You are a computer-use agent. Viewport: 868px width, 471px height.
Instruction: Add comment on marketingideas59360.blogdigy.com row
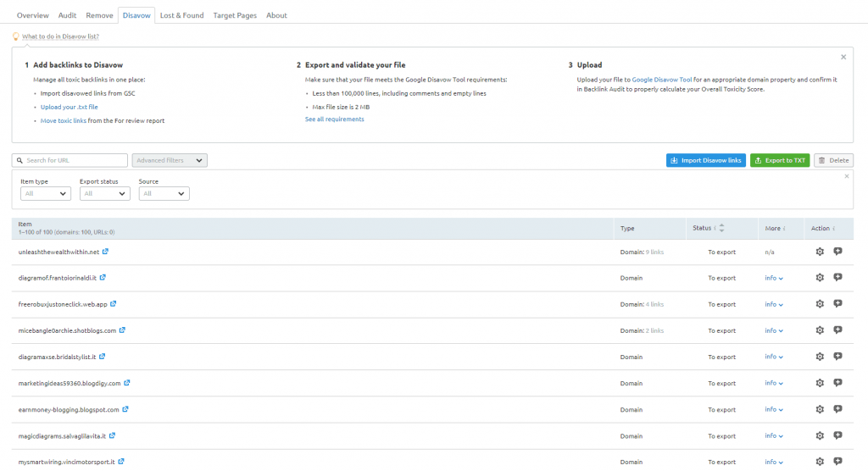838,382
